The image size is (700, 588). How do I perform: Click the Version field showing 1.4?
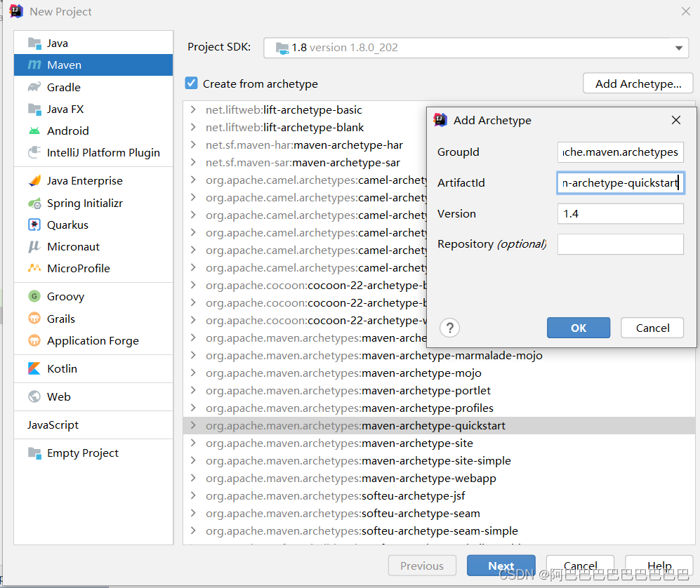click(x=621, y=214)
